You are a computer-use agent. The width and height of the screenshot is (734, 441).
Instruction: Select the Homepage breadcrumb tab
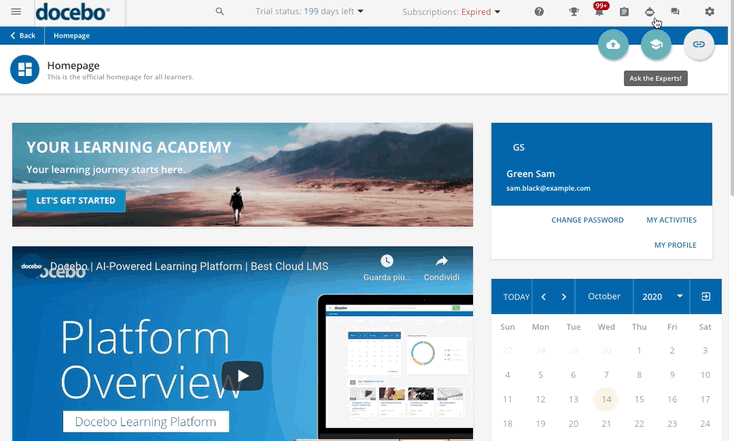[x=71, y=35]
